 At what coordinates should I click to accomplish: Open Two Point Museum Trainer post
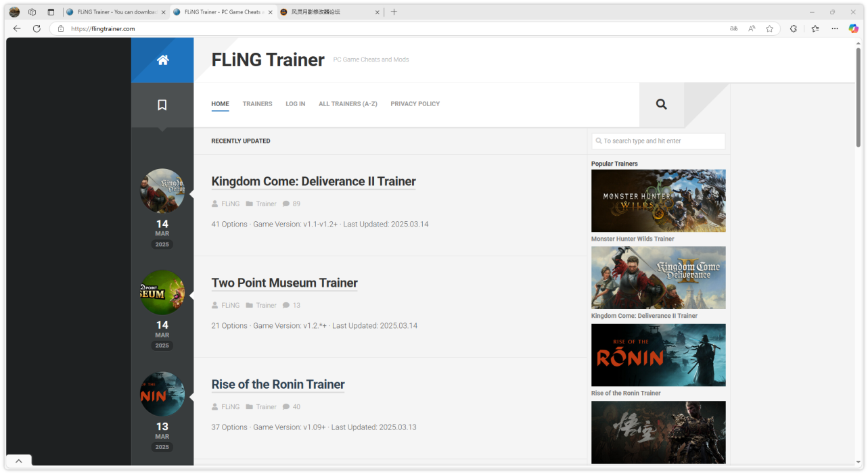284,283
